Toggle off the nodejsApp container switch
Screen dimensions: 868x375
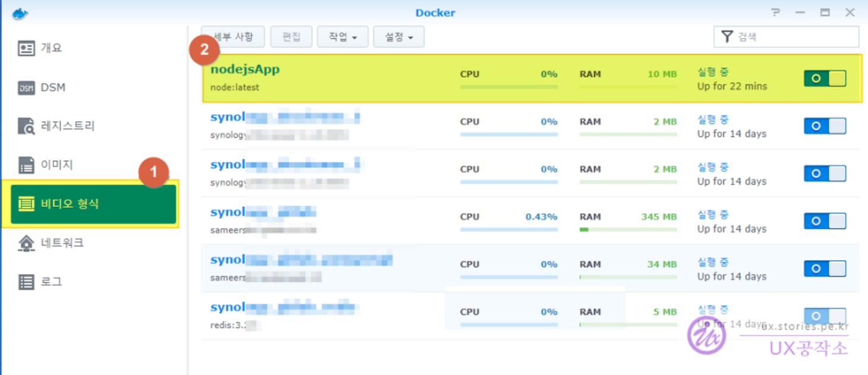(825, 78)
